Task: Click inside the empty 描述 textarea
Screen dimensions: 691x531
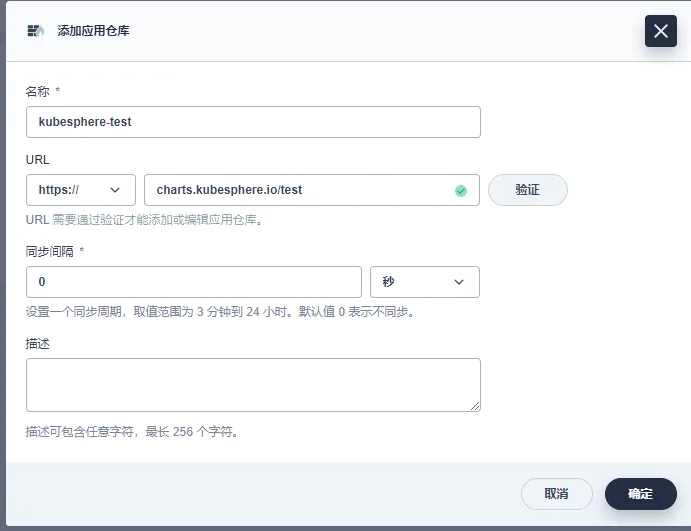Action: pos(253,385)
